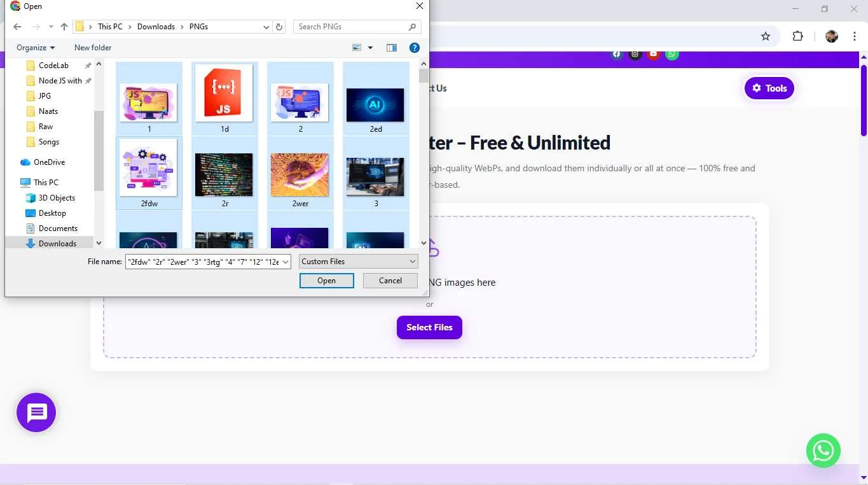Select the 2fdw image thumbnail
The image size is (868, 485).
point(149,173)
